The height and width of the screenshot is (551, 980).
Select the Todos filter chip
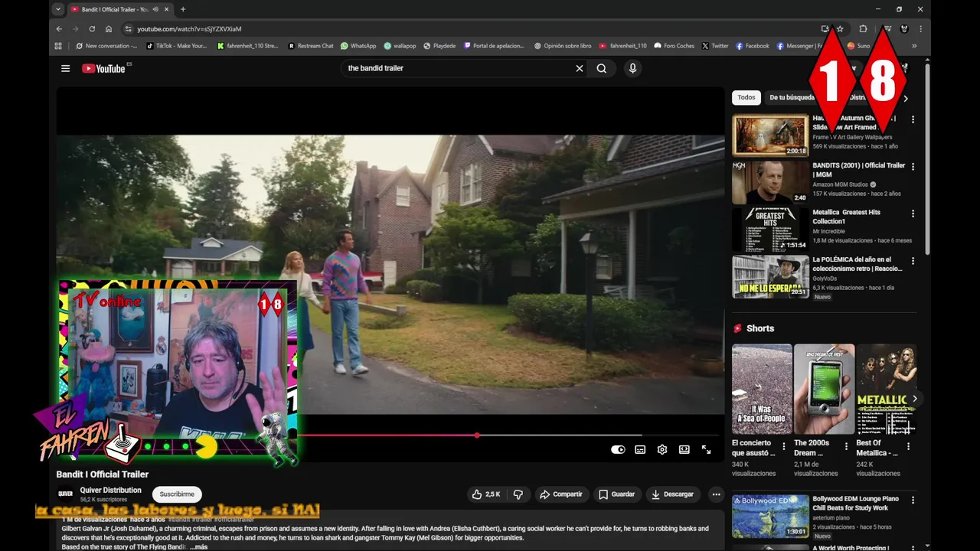point(746,98)
